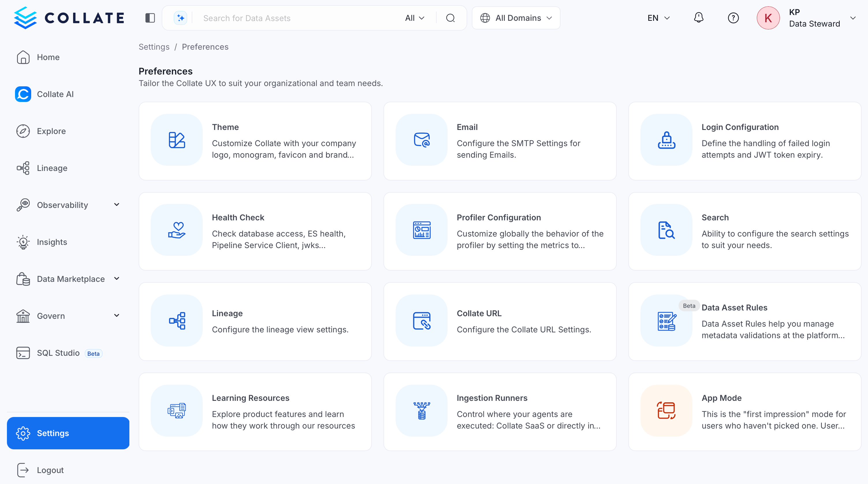The image size is (868, 484).
Task: Click the Search card title
Action: click(x=715, y=217)
